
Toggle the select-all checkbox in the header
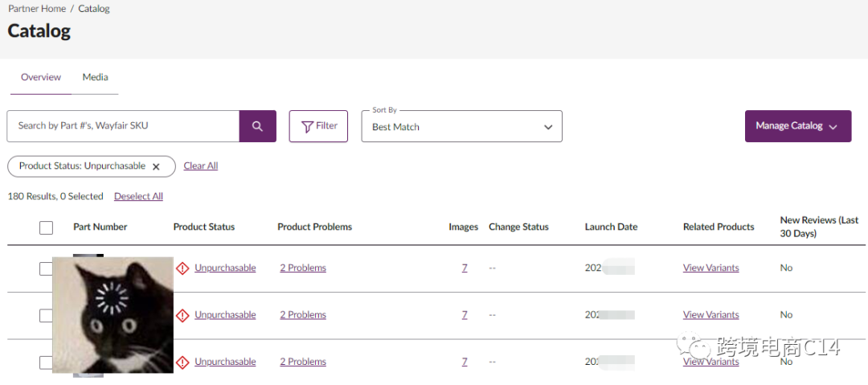(x=46, y=227)
